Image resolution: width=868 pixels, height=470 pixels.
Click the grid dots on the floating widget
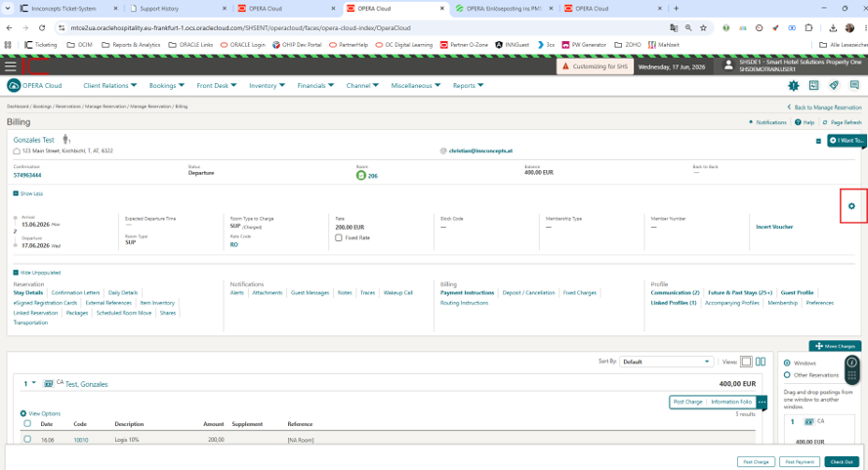pos(852,375)
